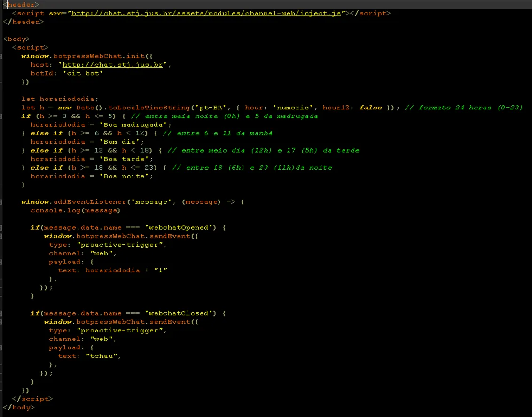532x417 pixels.
Task: Click the toLocaleTimeString method call
Action: (149, 108)
